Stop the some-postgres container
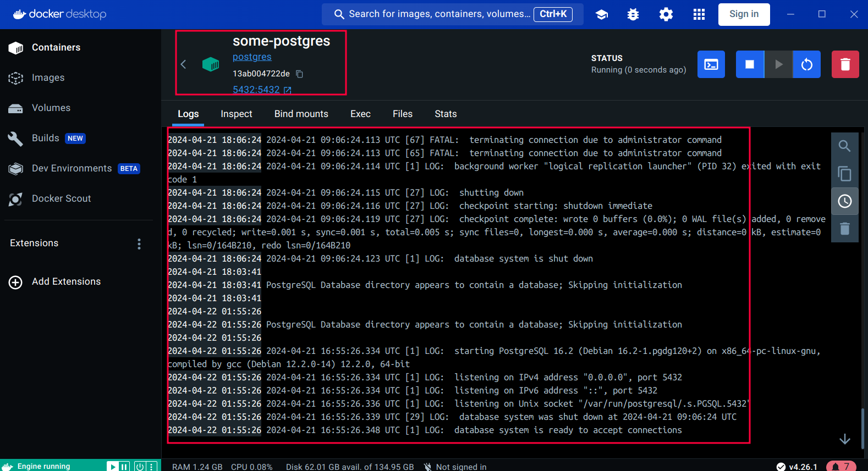The width and height of the screenshot is (868, 471). tap(750, 64)
